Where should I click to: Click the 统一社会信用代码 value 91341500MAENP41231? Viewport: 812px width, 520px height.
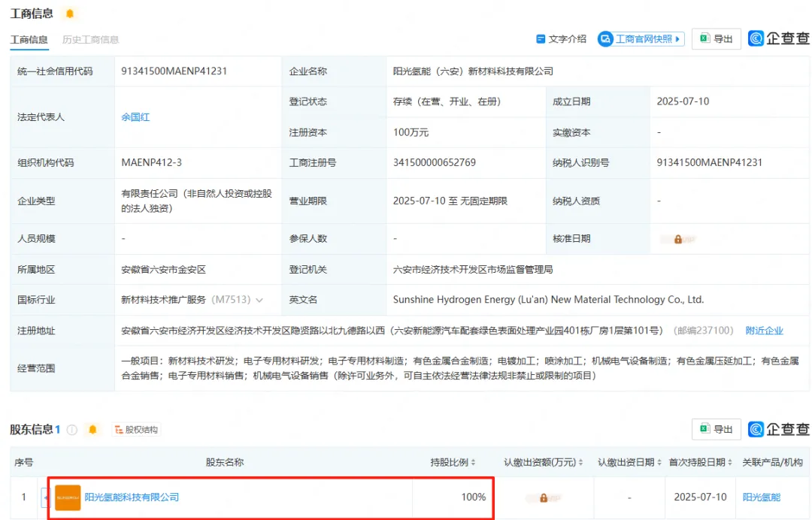click(x=174, y=71)
